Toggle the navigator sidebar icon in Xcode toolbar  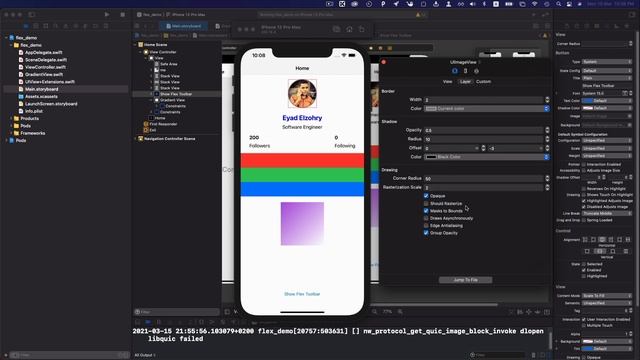point(31,14)
